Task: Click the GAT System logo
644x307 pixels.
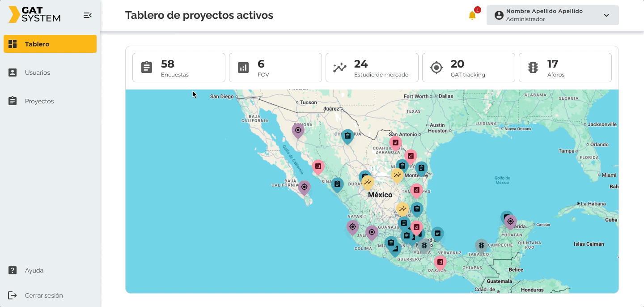Action: click(x=34, y=15)
